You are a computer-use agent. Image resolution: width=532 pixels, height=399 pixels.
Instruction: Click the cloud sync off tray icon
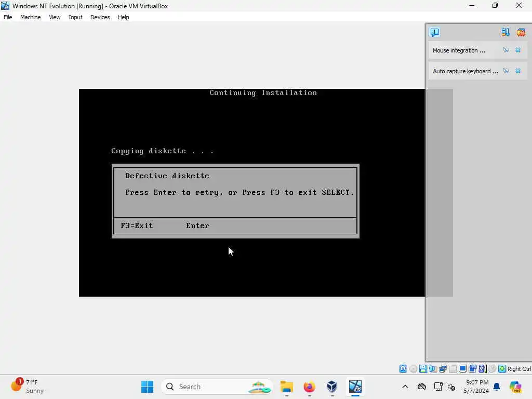point(422,387)
